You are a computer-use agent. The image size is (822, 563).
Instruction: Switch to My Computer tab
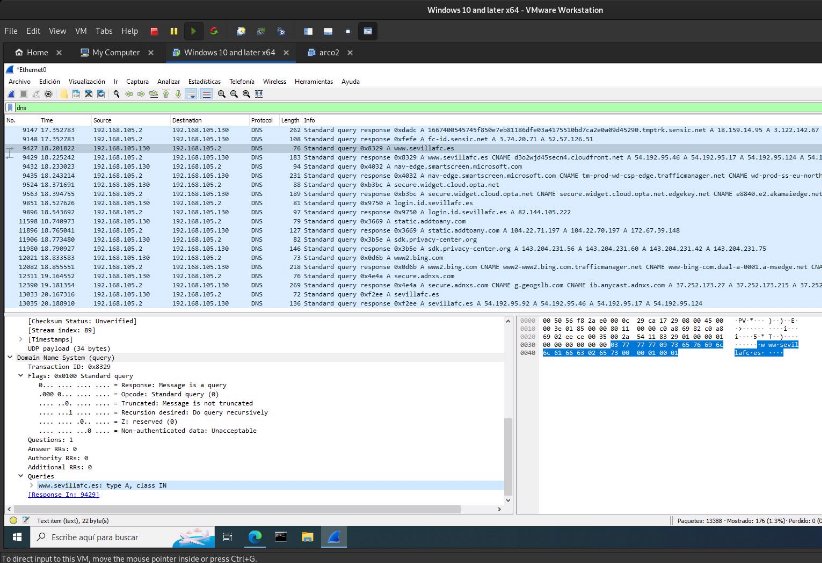click(x=116, y=52)
